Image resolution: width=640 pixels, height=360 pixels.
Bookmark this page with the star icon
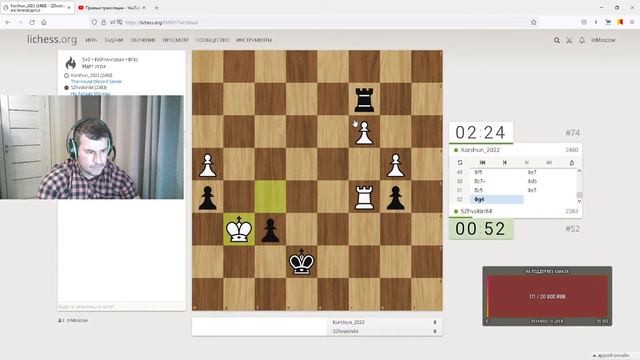(533, 22)
